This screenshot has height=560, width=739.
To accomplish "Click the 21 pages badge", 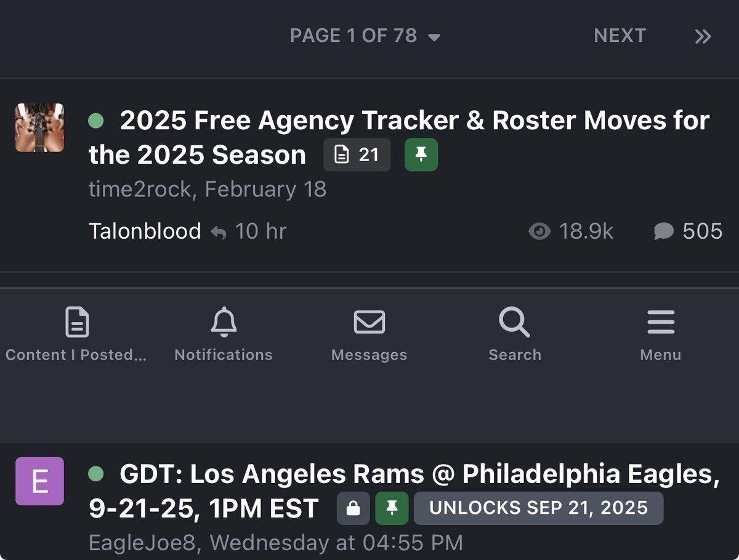I will pyautogui.click(x=357, y=154).
